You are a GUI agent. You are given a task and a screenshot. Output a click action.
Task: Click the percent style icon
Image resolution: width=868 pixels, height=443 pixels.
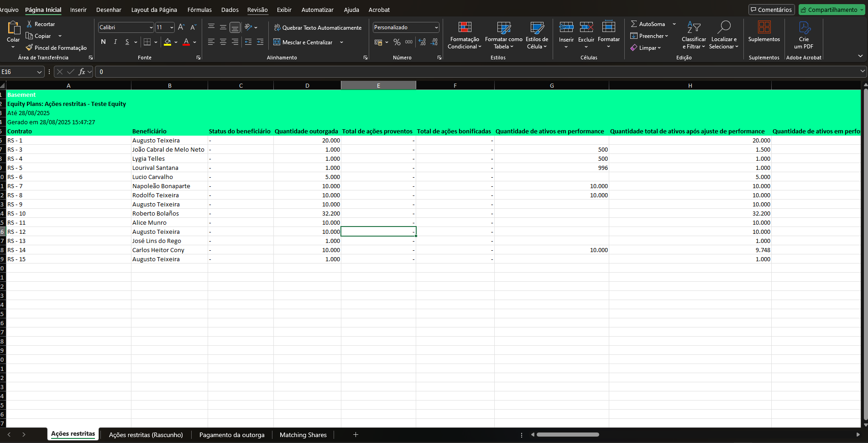397,42
